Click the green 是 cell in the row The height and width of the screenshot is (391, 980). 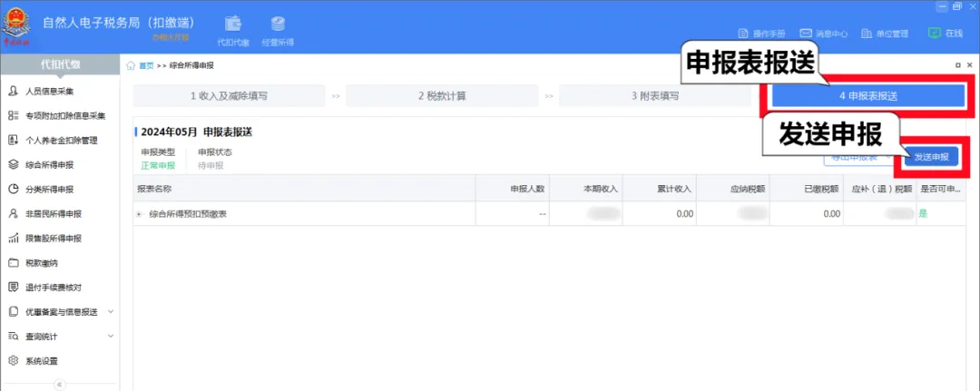tap(922, 213)
